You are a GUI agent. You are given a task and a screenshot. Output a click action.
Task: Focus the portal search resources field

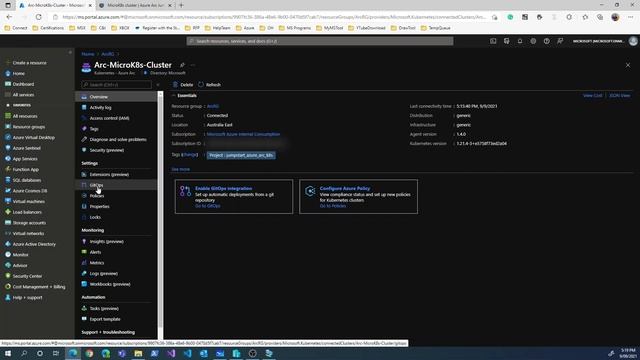(320, 41)
